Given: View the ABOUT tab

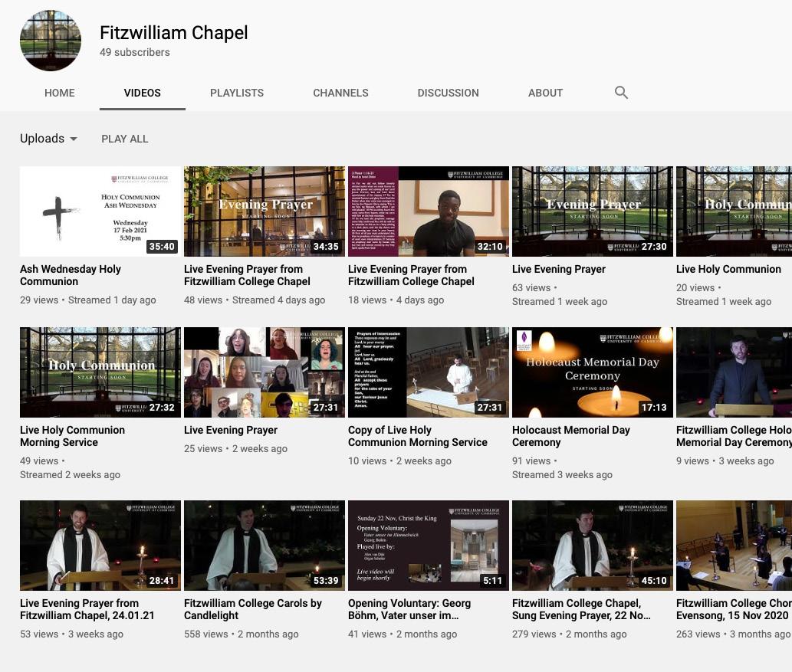Looking at the screenshot, I should pyautogui.click(x=546, y=93).
